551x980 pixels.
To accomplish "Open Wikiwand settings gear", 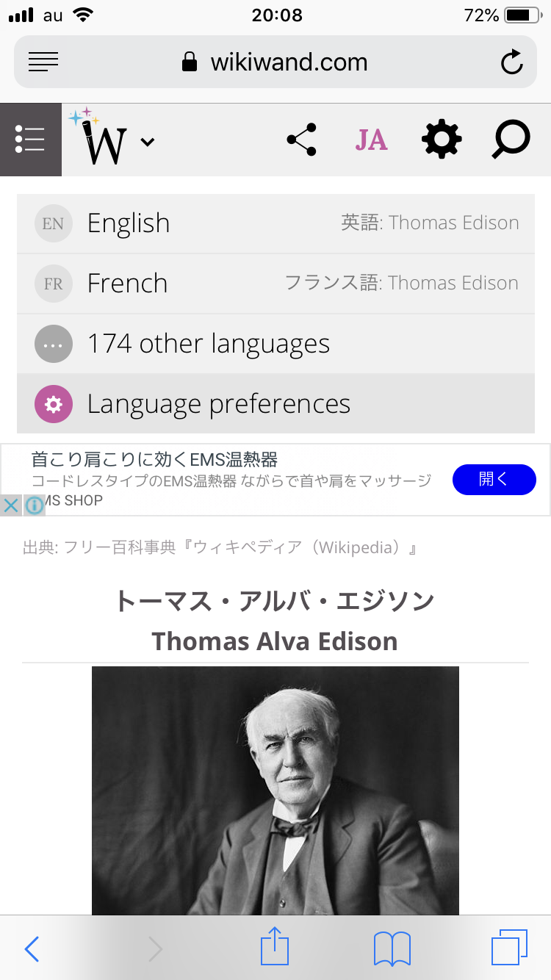I will [442, 140].
